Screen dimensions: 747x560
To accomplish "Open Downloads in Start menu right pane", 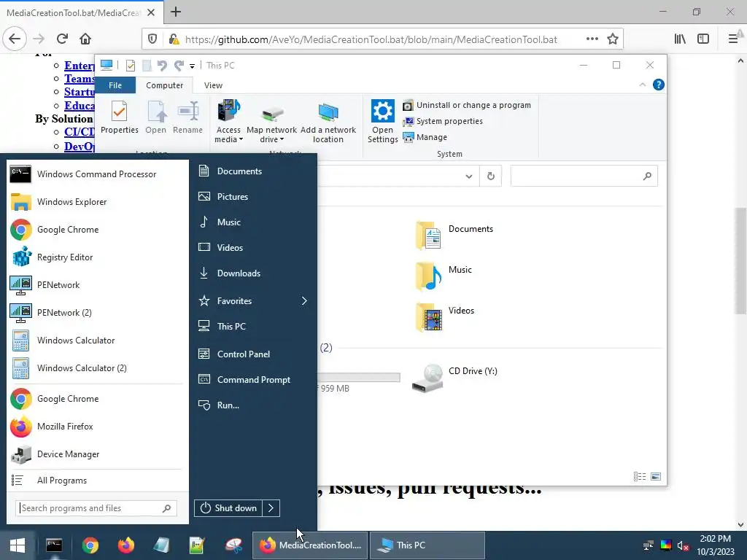I will coord(253,273).
